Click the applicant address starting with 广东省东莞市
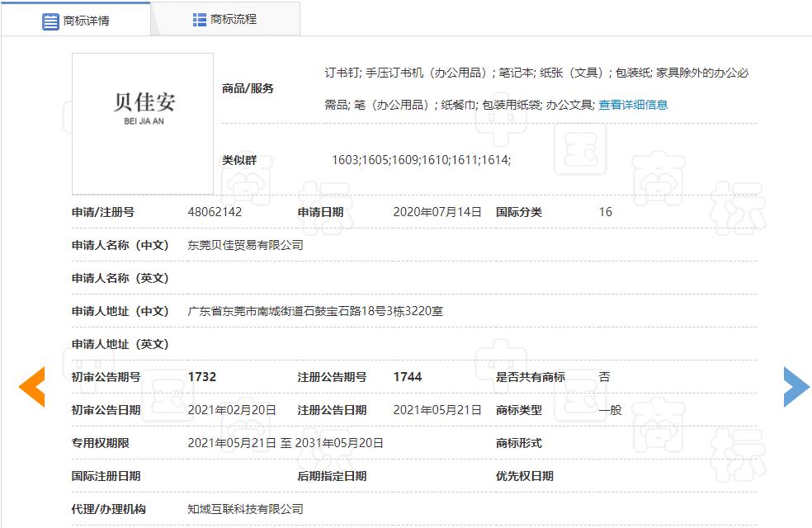 coord(315,311)
